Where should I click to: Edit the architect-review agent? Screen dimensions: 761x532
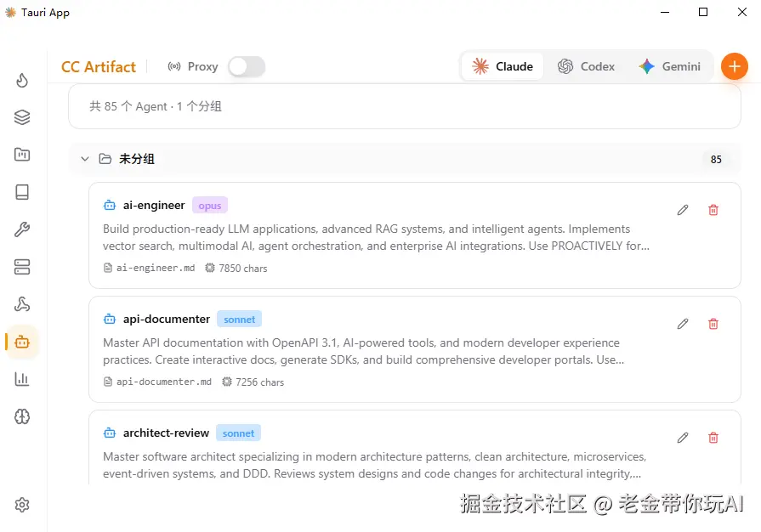click(x=683, y=438)
